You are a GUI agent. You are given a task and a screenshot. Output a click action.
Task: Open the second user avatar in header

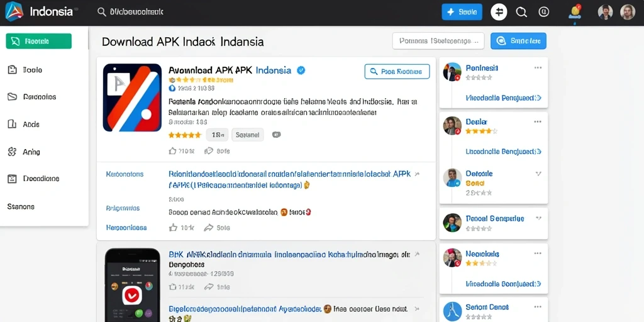(628, 13)
